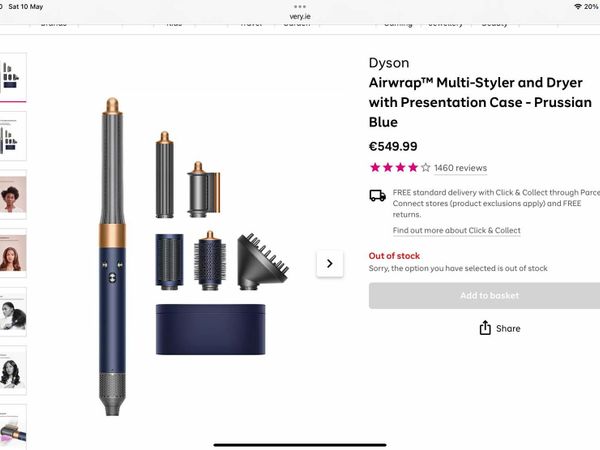Select the first product thumbnail with all attachments
600x450 pixels.
(13, 77)
